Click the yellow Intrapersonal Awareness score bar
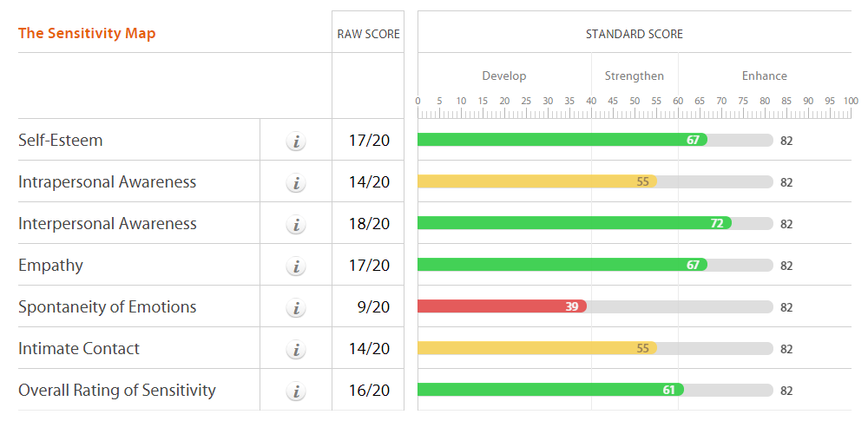The image size is (868, 421). 536,181
